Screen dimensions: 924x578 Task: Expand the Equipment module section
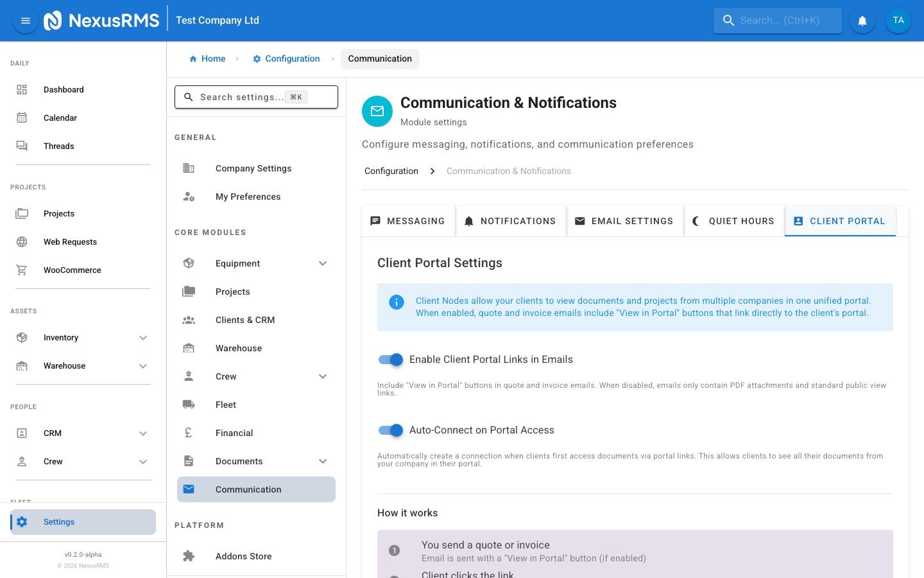coord(323,263)
